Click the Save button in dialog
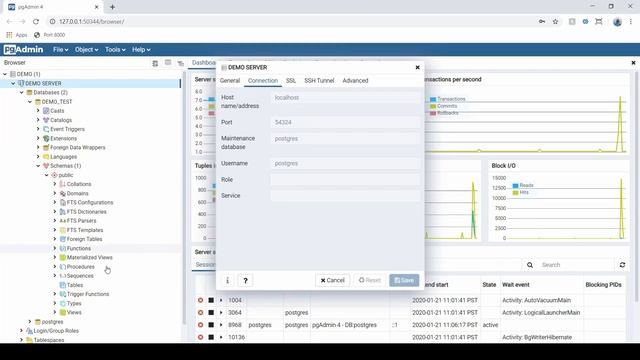Screen dimensions: 640x360 point(404,280)
